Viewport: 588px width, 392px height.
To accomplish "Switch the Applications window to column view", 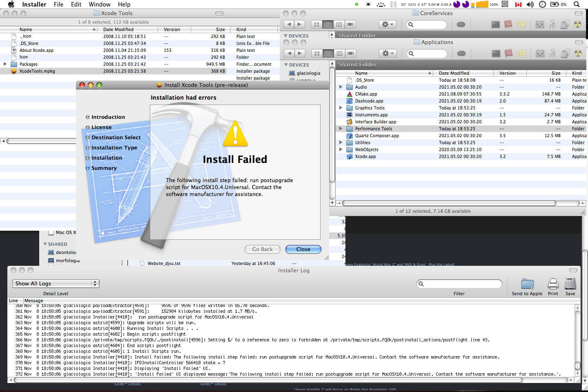I will click(x=339, y=53).
